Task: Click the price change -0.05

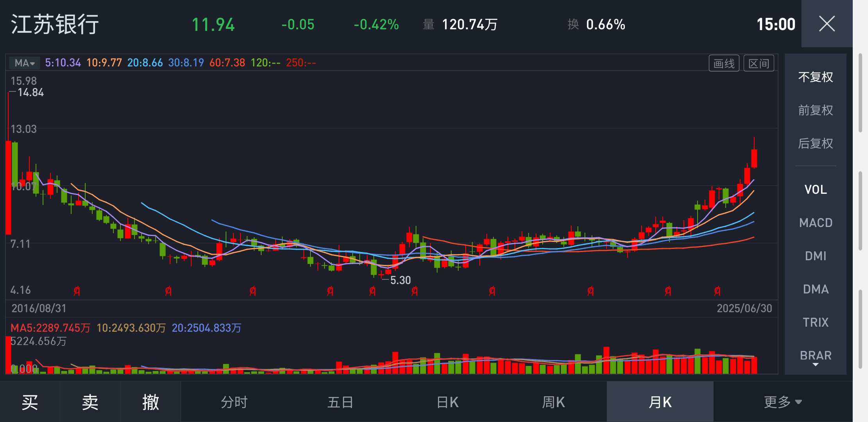Action: (298, 25)
